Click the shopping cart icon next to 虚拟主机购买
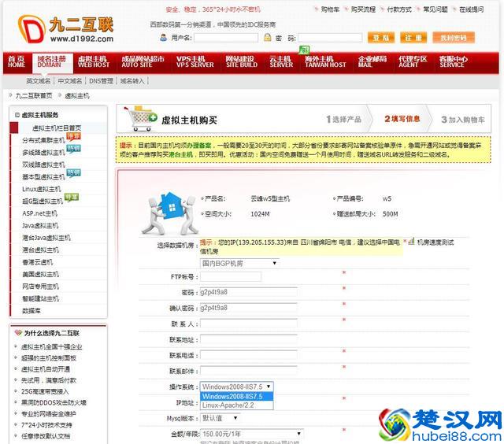The height and width of the screenshot is (444, 504). click(141, 118)
